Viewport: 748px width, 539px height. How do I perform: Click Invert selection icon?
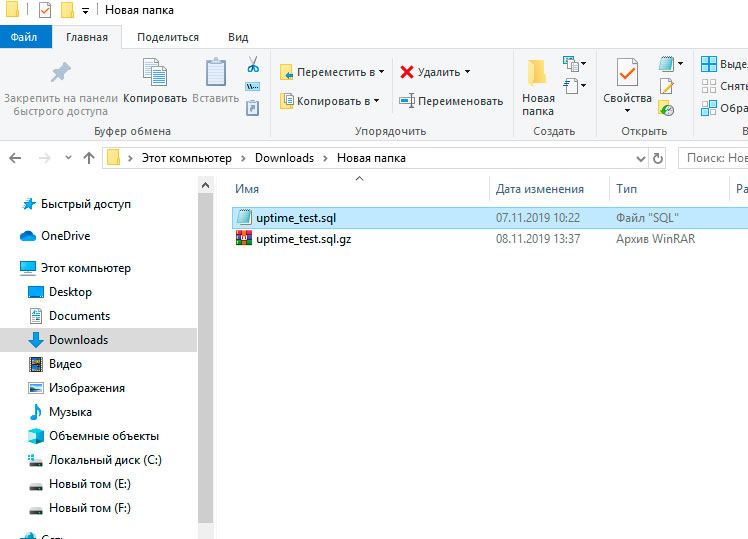click(x=709, y=108)
